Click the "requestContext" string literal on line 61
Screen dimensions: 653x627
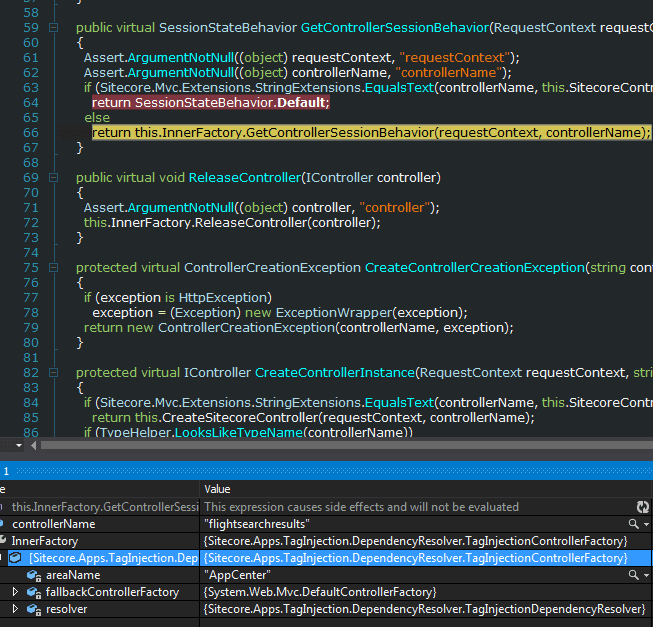click(455, 57)
